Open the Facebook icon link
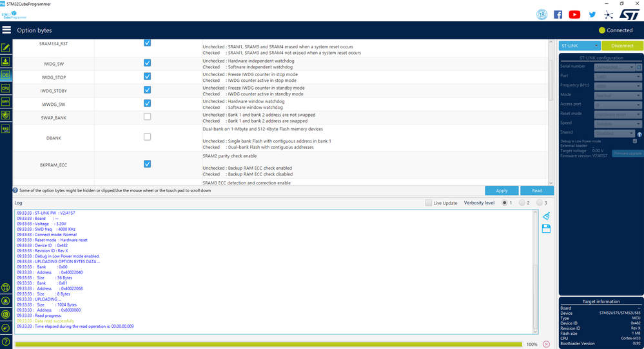 point(558,14)
